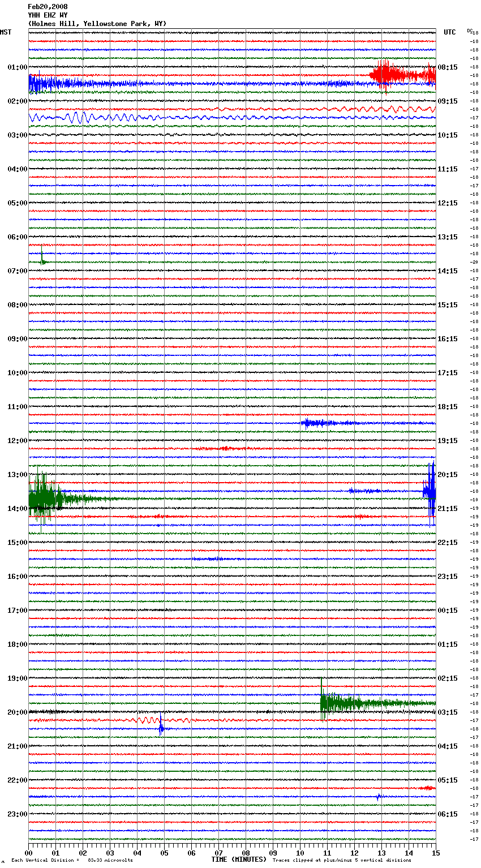This screenshot has width=481, height=868.
Task: Select the 12:00 MST time label
Action: (18, 441)
